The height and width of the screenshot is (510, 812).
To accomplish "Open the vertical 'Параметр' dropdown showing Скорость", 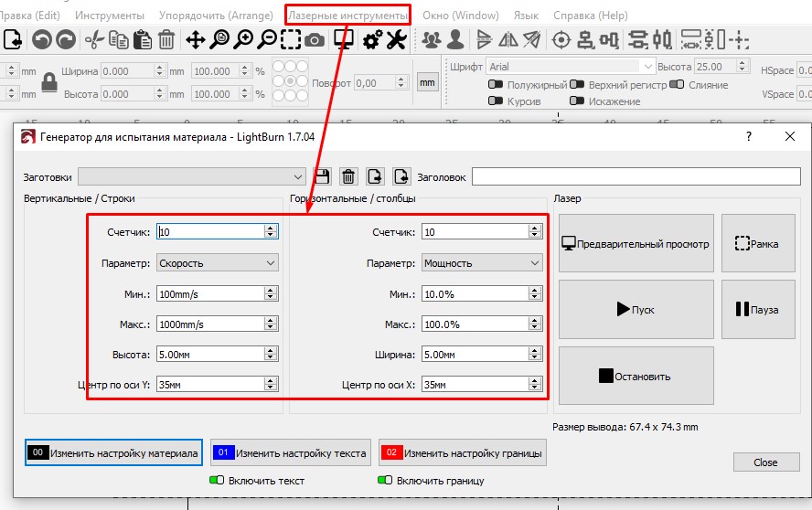I will [x=218, y=263].
